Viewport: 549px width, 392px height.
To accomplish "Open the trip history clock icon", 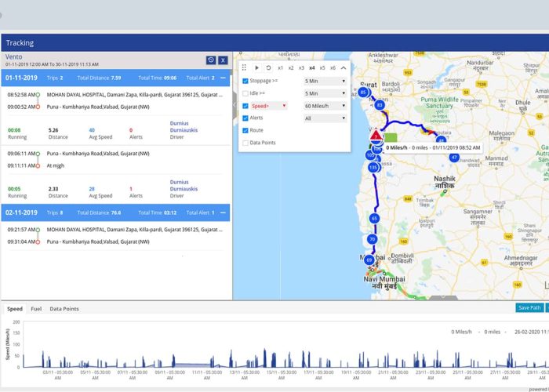I will pos(211,60).
